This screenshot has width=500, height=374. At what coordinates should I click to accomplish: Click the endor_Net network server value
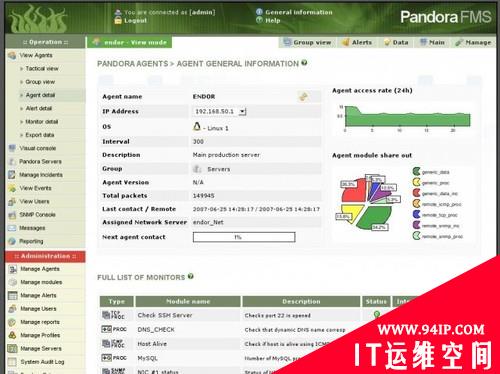(208, 222)
